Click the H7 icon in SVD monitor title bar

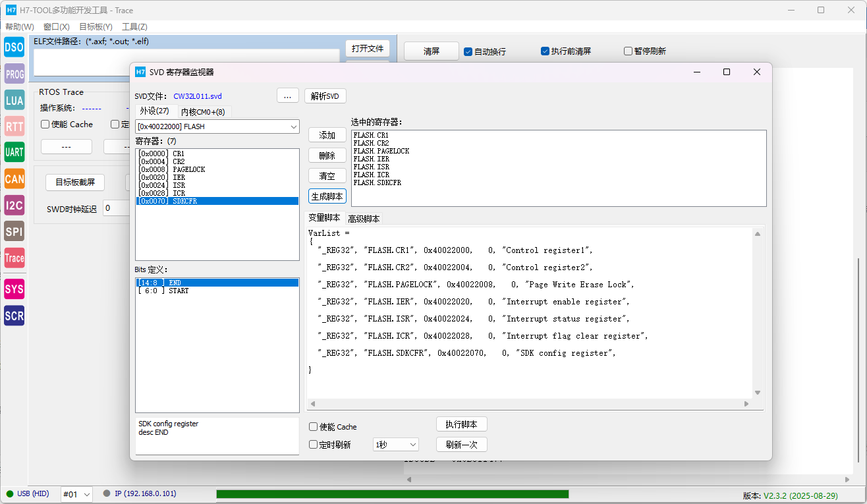[x=140, y=72]
